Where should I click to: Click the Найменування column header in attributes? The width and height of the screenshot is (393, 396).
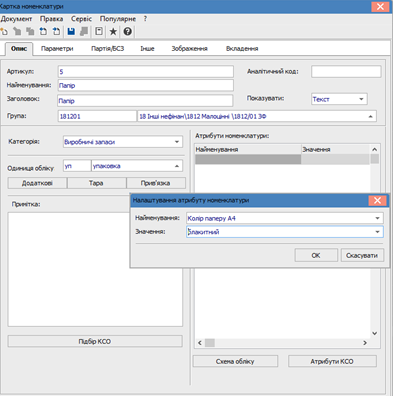click(248, 150)
